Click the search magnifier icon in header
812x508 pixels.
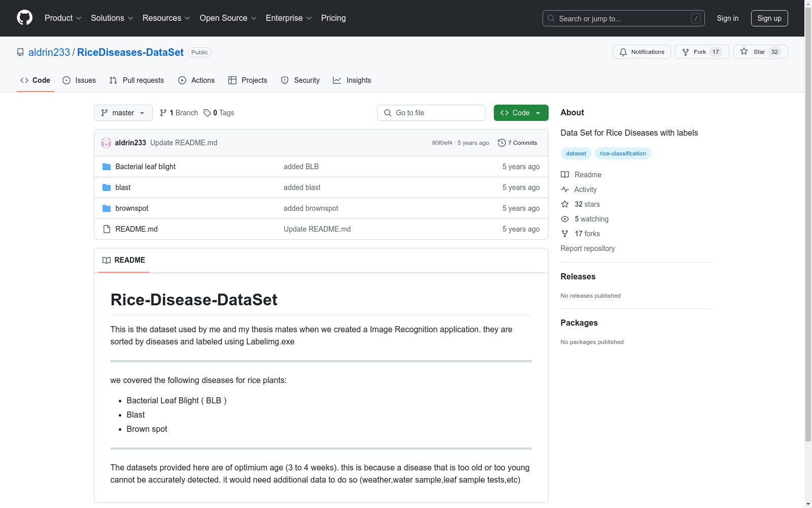[x=551, y=18]
